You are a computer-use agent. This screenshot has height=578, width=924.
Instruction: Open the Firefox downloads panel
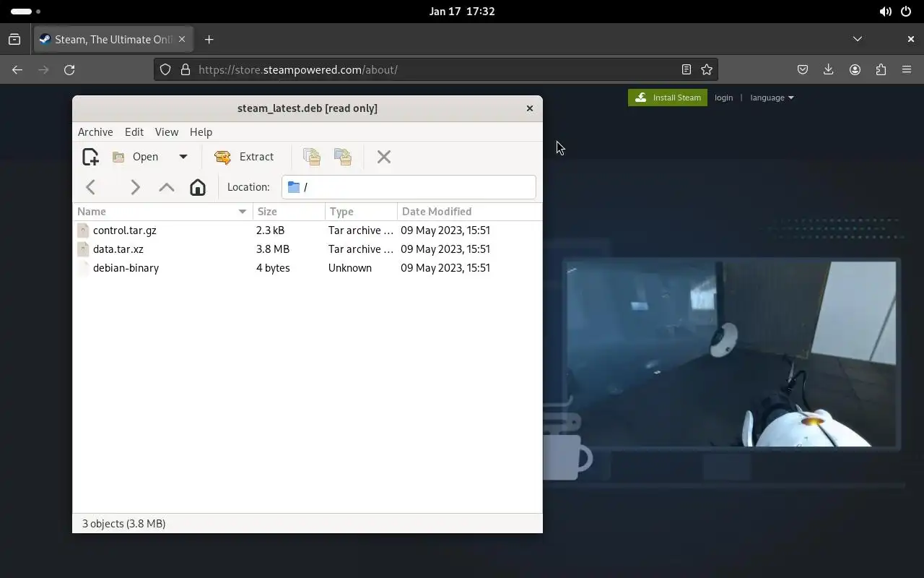pyautogui.click(x=829, y=70)
